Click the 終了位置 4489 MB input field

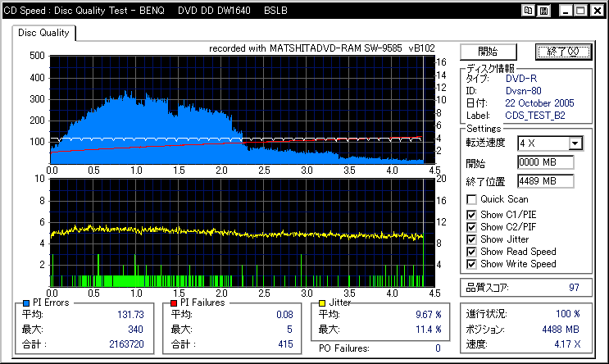[x=545, y=181]
